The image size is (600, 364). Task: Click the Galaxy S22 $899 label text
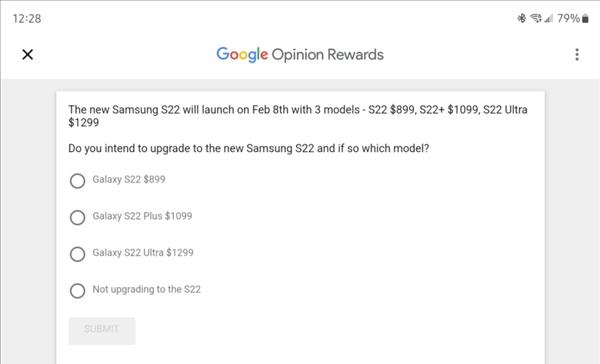tap(129, 180)
